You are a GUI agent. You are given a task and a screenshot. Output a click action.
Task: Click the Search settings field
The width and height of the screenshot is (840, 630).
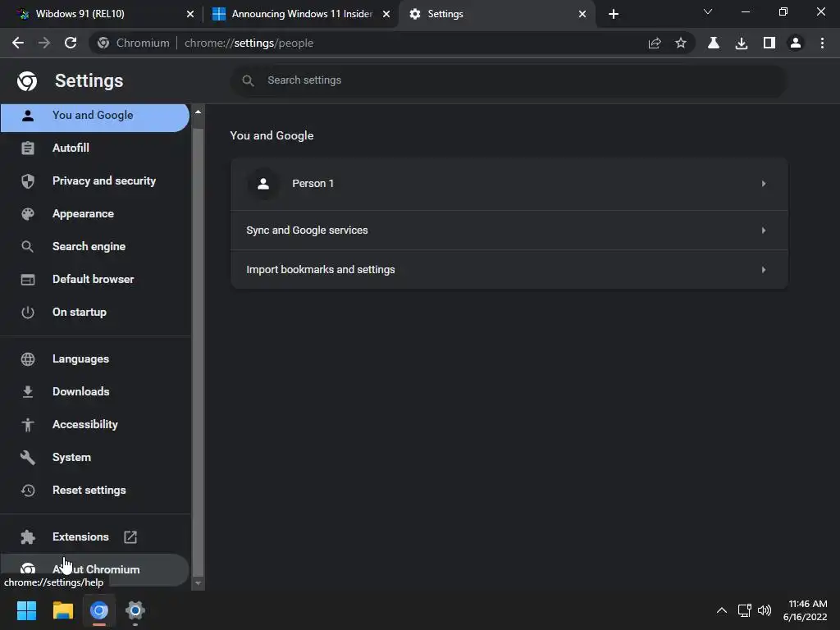[509, 80]
